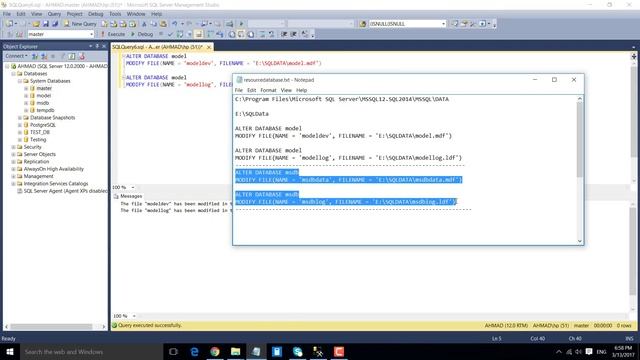
Task: Expand the PostgreSQL database node
Action: pos(20,125)
